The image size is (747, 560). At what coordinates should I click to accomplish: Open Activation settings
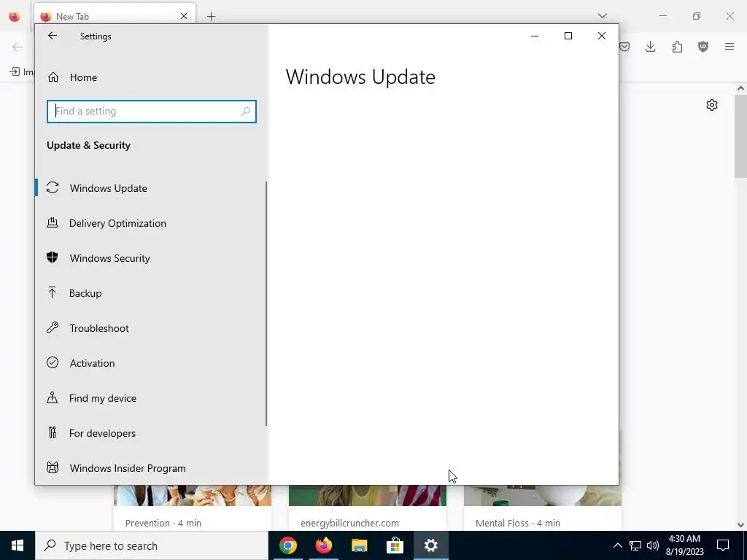[150, 363]
